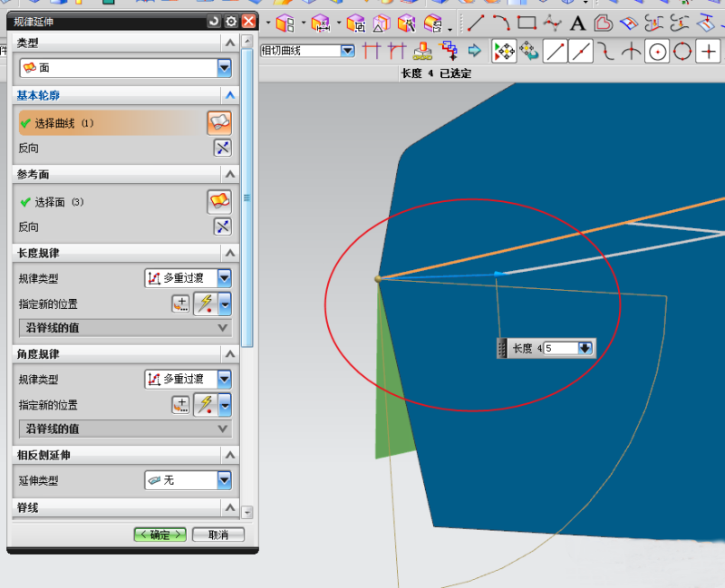Open 规律类型 dropdown under 长度规律
This screenshot has height=588, width=725.
224,278
